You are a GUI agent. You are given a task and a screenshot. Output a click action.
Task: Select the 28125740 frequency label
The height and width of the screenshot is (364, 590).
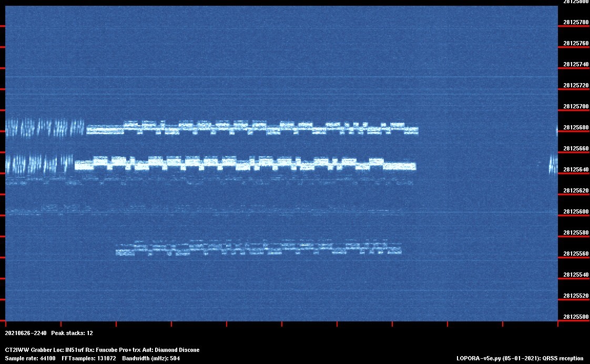576,64
